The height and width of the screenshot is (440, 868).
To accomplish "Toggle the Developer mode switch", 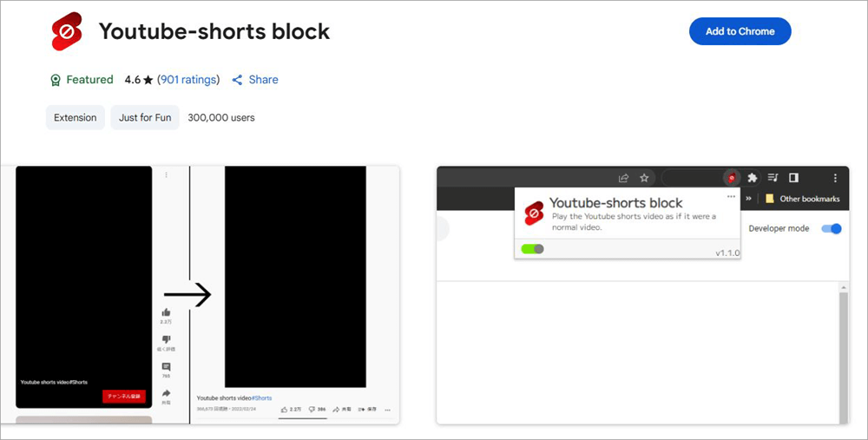I will point(832,228).
